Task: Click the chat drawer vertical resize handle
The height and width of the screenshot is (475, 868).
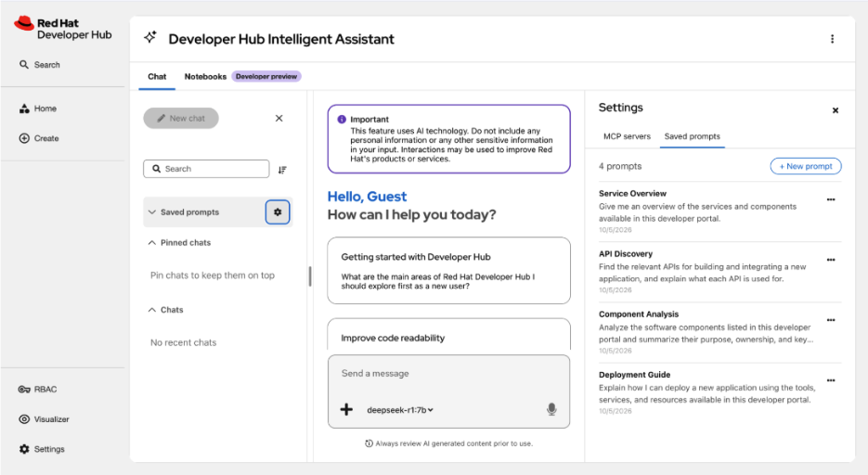Action: 310,276
